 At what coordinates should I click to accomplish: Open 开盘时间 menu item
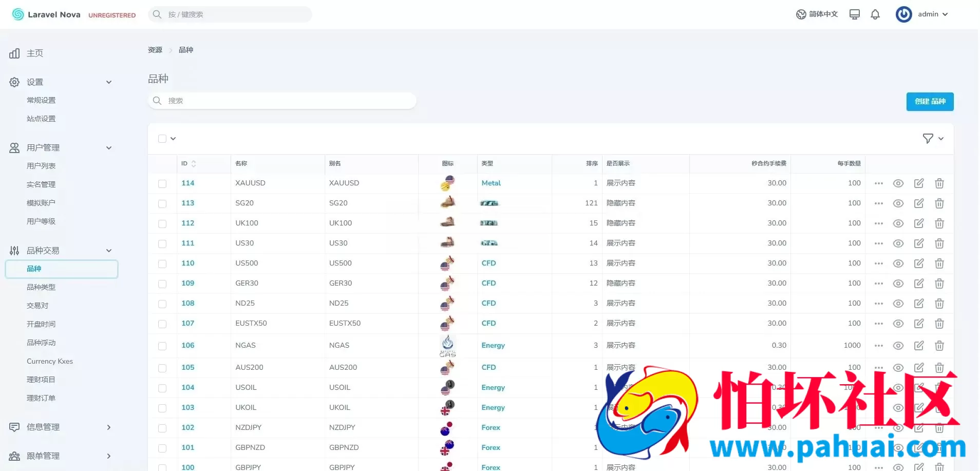click(x=41, y=324)
